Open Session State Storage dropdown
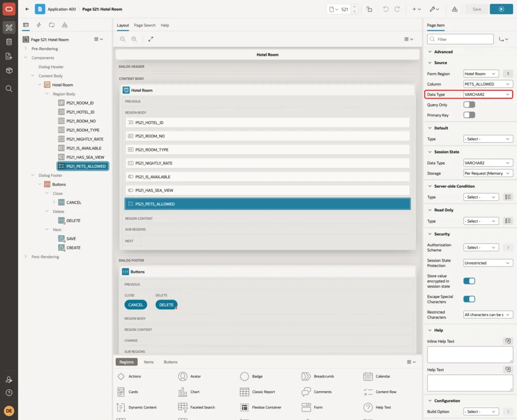The width and height of the screenshot is (517, 420). (488, 174)
